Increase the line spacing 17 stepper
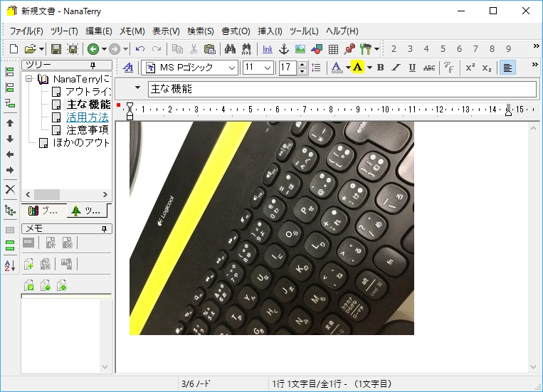 tap(302, 65)
